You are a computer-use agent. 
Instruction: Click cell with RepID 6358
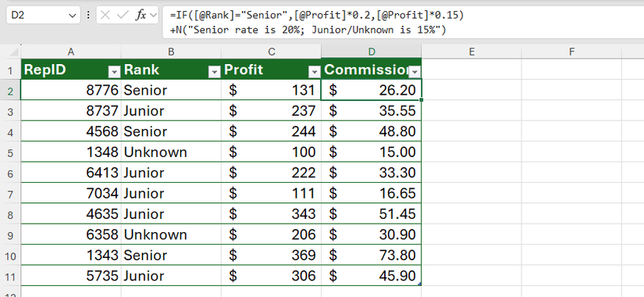pos(71,234)
